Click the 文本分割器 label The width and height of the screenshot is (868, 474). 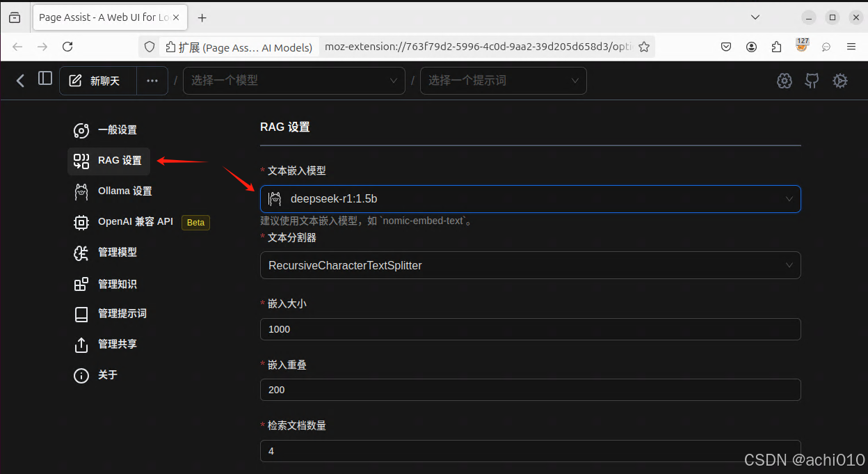pos(292,237)
